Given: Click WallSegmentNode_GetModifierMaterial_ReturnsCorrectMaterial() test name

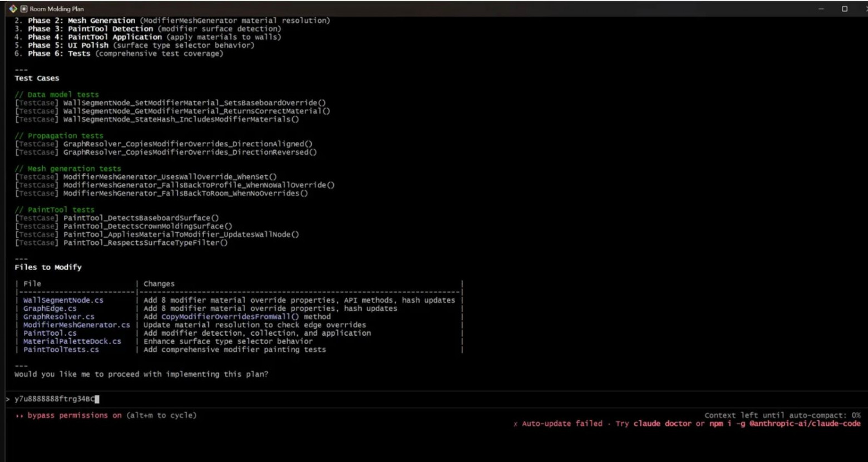Looking at the screenshot, I should pyautogui.click(x=197, y=111).
